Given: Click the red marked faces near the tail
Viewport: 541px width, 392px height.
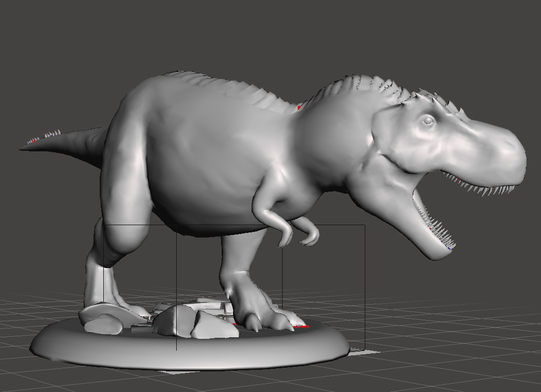Looking at the screenshot, I should tap(34, 142).
